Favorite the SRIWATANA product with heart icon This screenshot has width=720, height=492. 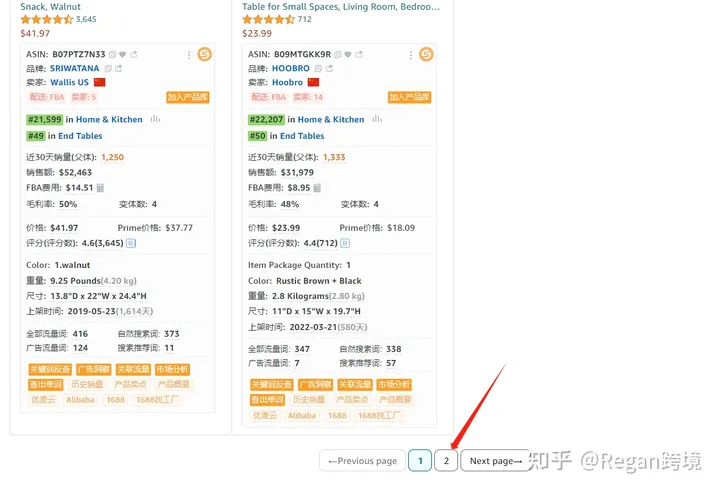[123, 54]
